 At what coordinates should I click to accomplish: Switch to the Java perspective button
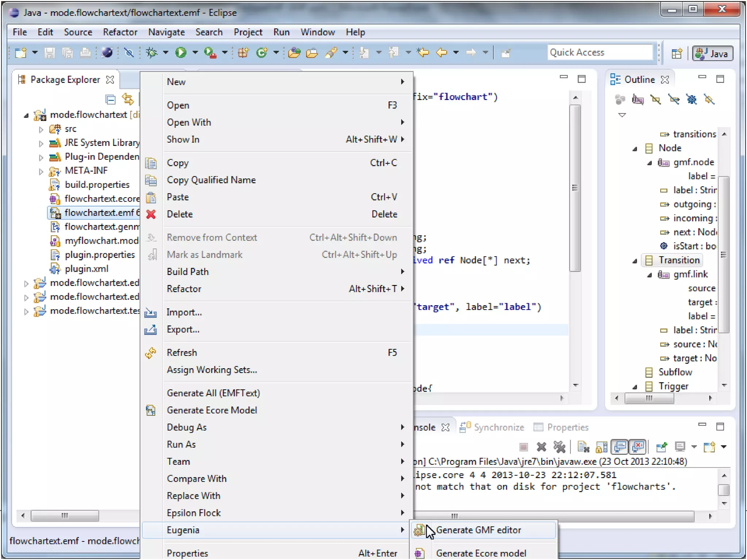pyautogui.click(x=712, y=54)
